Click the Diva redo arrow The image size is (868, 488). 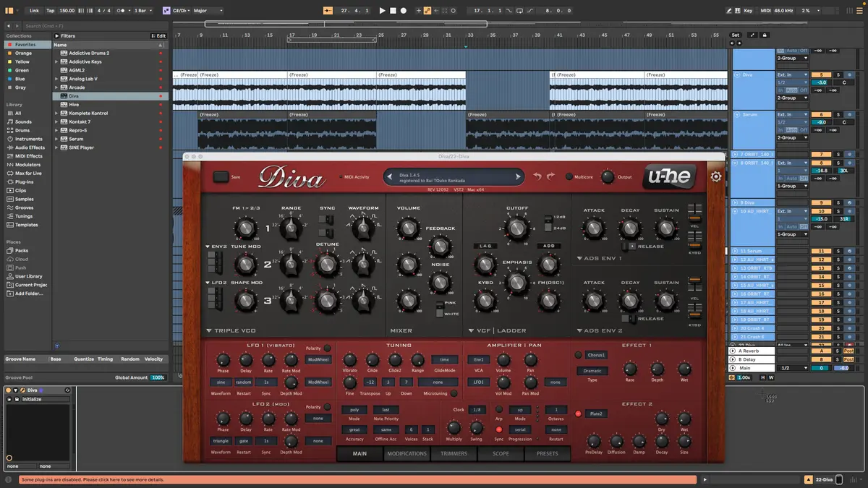550,176
